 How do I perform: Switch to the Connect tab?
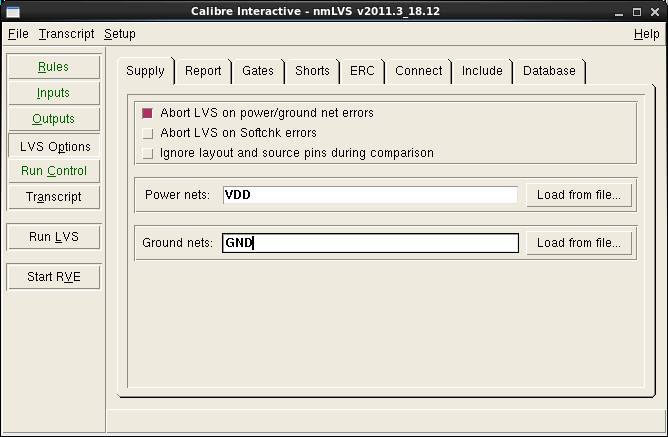[x=419, y=71]
